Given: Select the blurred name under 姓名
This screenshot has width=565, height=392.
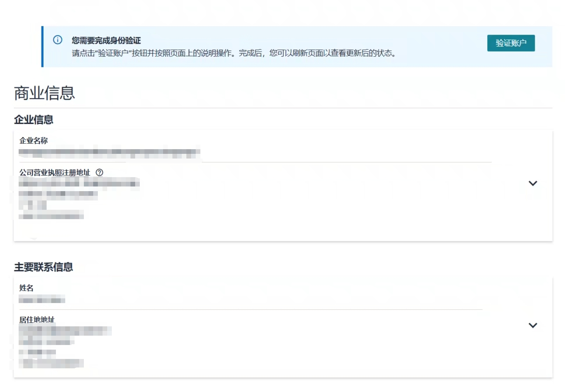Looking at the screenshot, I should point(42,300).
